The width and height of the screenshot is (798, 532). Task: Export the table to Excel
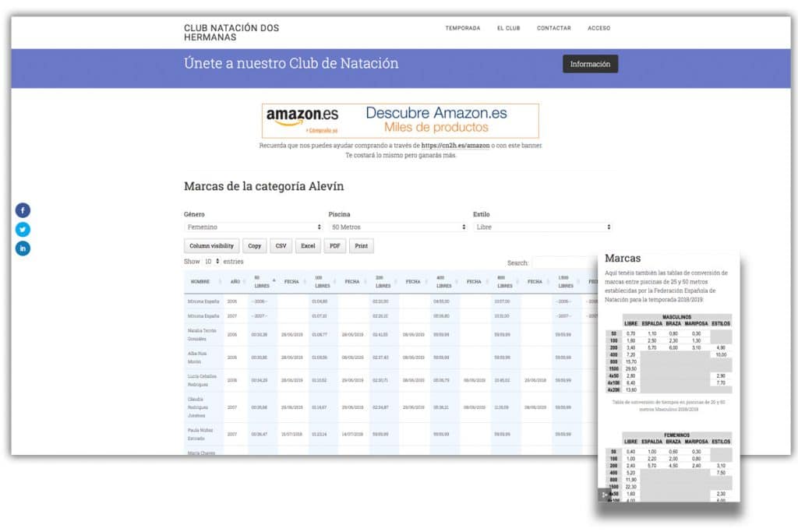coord(308,245)
